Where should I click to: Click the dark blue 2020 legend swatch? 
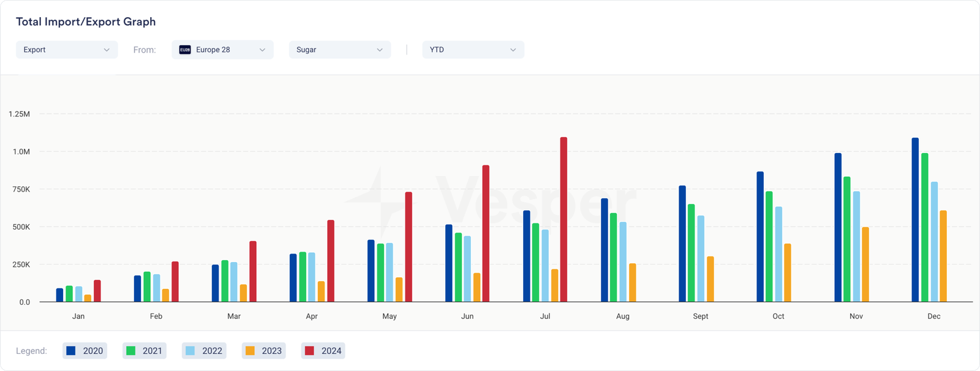point(71,351)
